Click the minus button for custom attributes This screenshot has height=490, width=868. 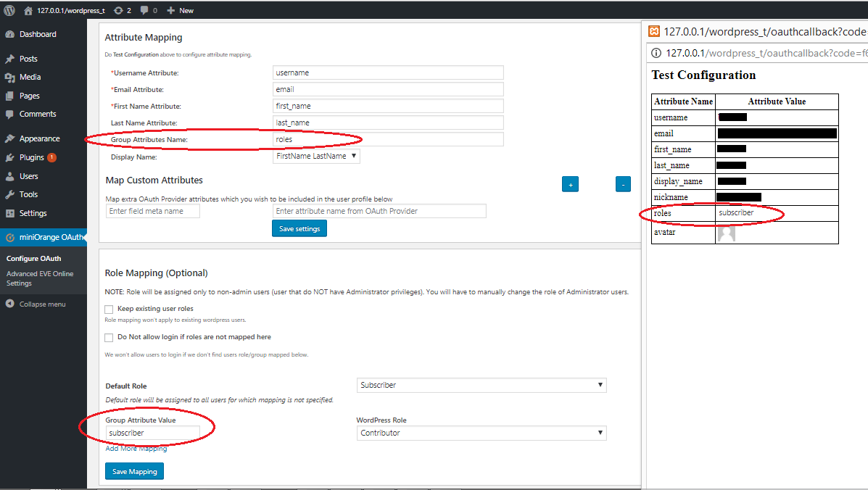624,184
